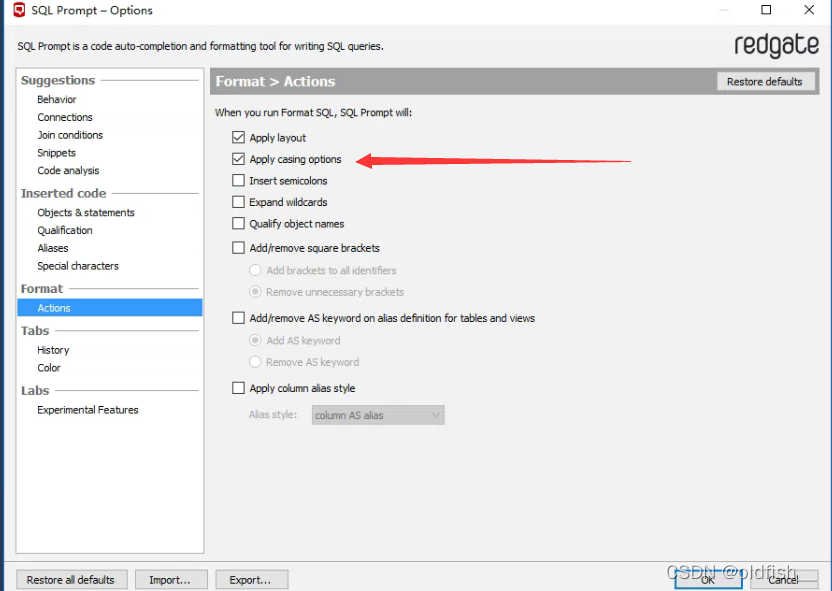Select Remove unnecessary brackets radio
Image resolution: width=832 pixels, height=591 pixels.
coord(255,292)
